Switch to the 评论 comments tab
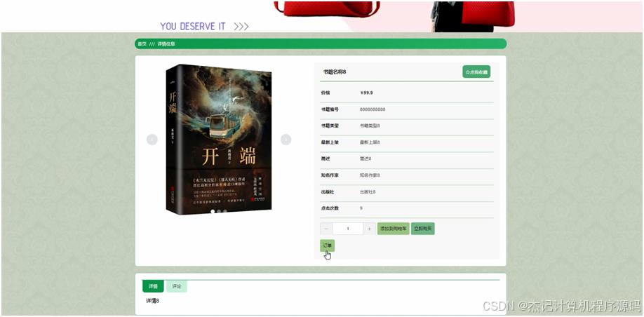Image resolution: width=644 pixels, height=317 pixels. tap(177, 286)
